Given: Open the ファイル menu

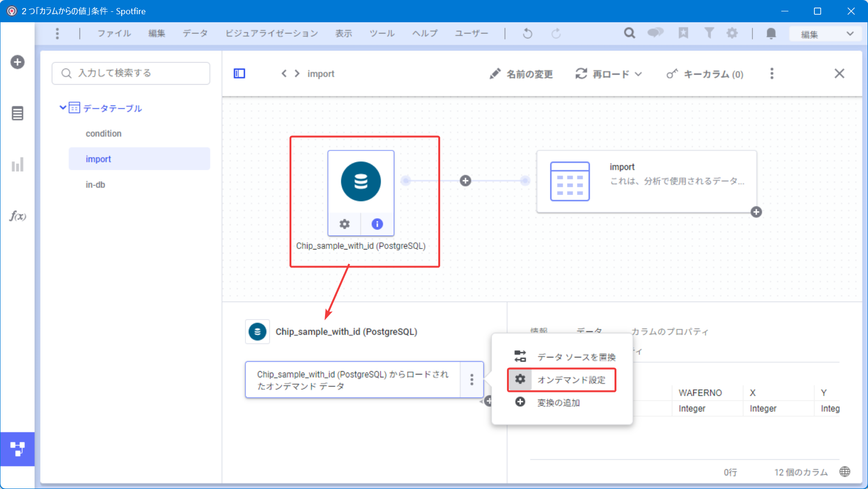Looking at the screenshot, I should click(114, 34).
